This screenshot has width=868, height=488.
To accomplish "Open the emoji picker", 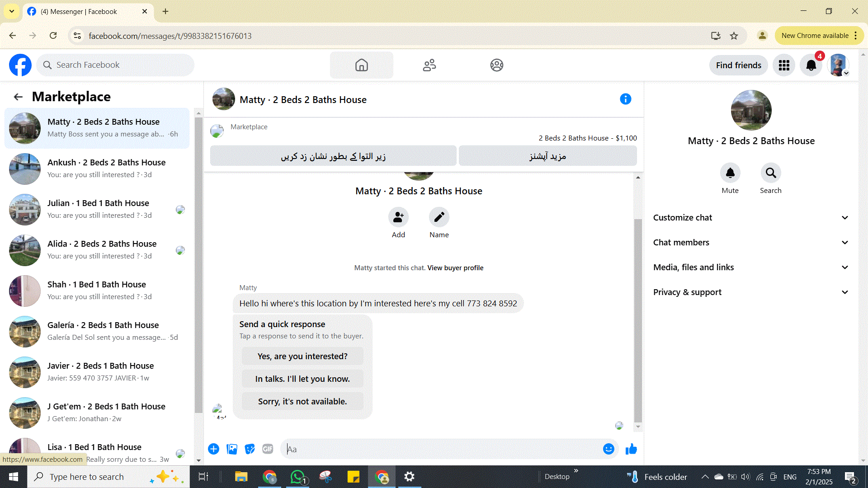I will 608,449.
